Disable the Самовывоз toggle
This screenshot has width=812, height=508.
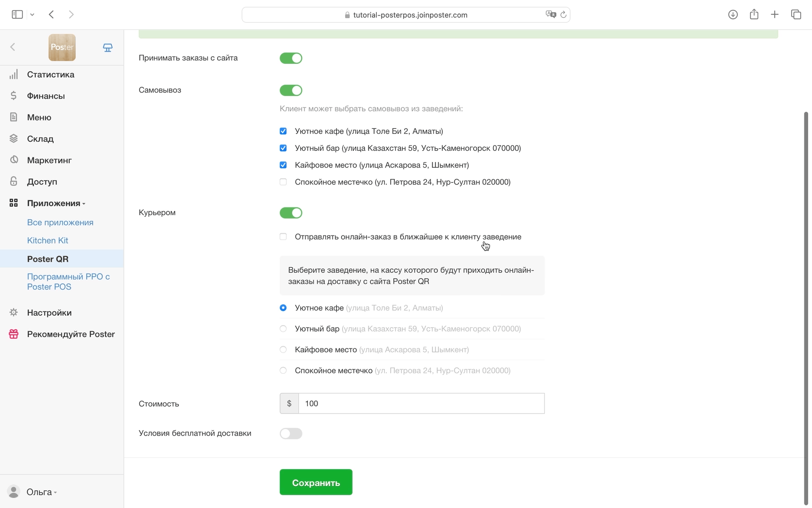(x=291, y=90)
